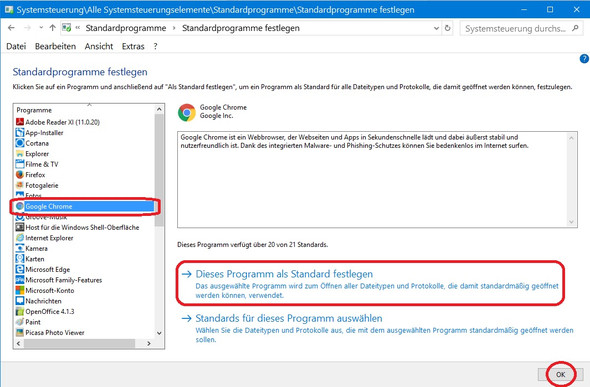Click the Fotogalerie icon
590x387 pixels.
tap(20, 185)
